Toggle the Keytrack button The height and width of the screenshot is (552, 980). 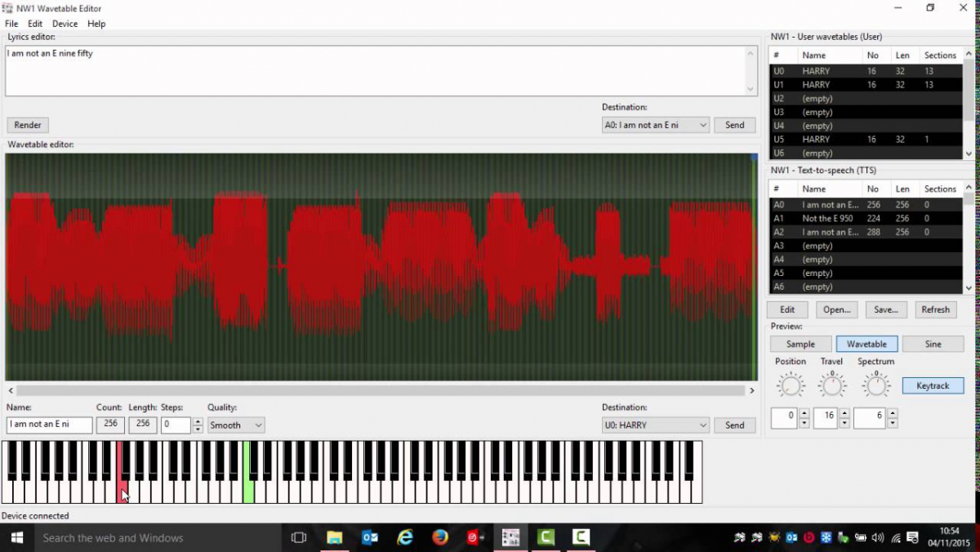point(933,385)
